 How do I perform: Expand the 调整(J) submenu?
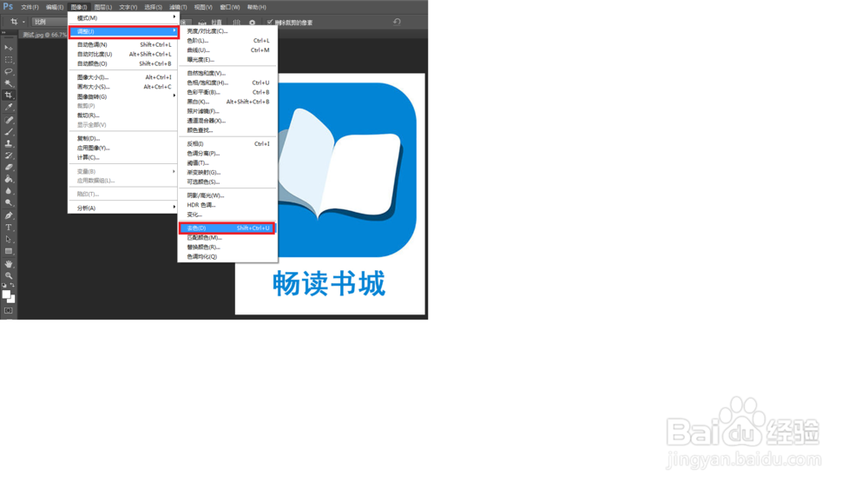[123, 31]
